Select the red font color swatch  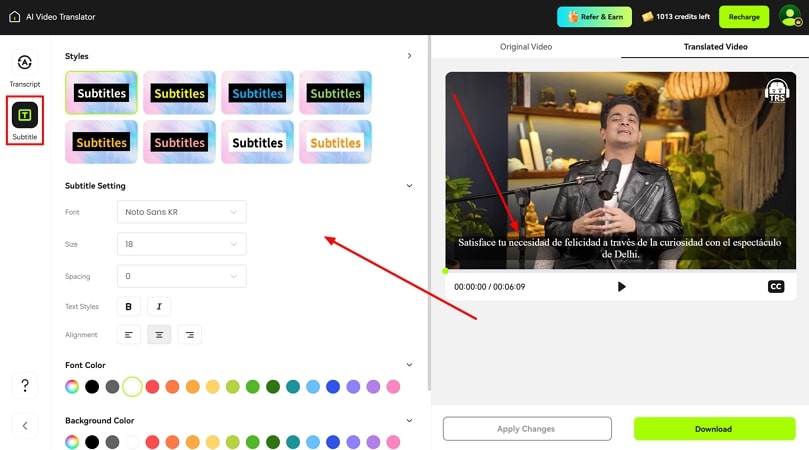coord(152,387)
